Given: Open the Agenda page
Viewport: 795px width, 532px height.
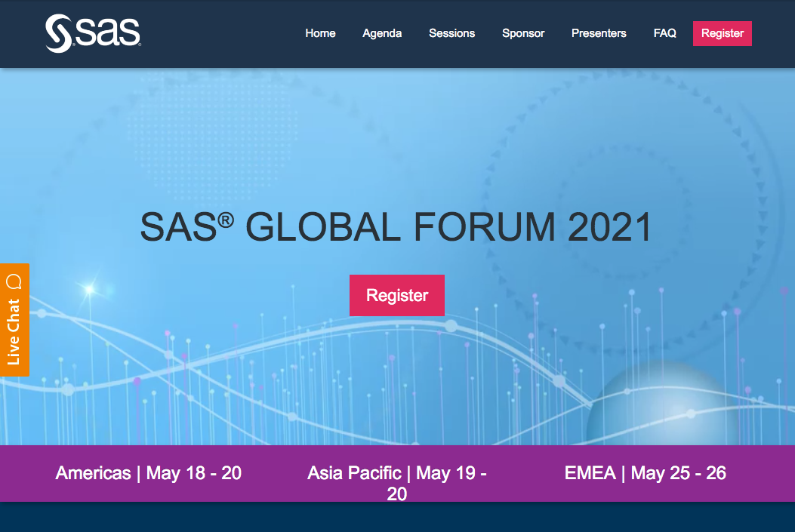Looking at the screenshot, I should [382, 33].
